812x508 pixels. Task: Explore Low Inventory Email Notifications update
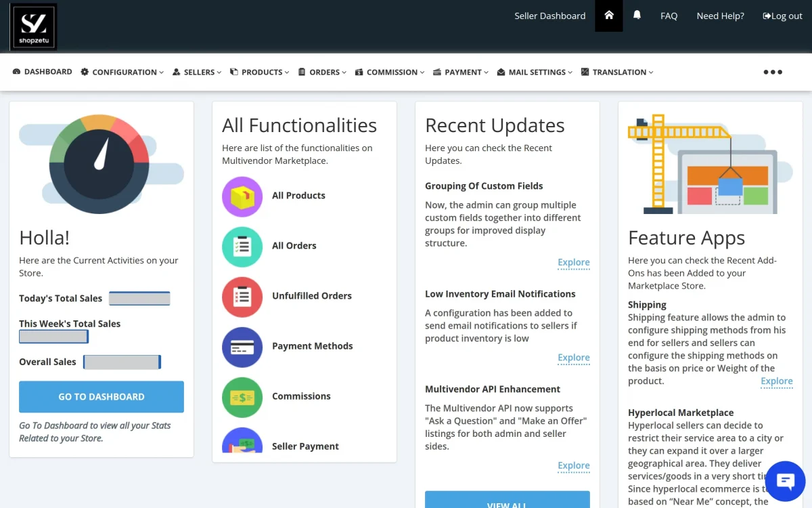(574, 358)
